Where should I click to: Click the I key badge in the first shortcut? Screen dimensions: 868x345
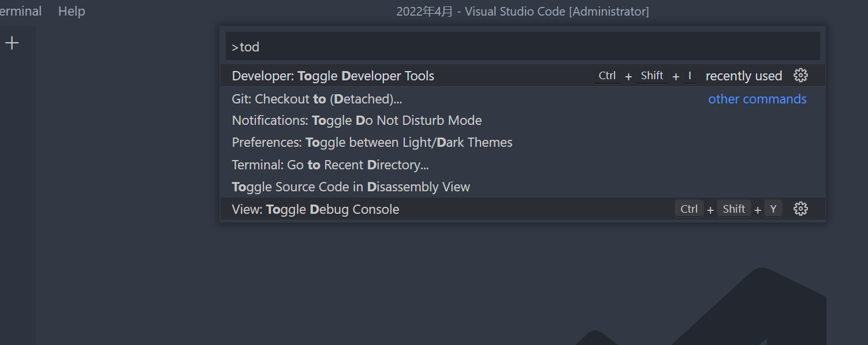pos(691,75)
